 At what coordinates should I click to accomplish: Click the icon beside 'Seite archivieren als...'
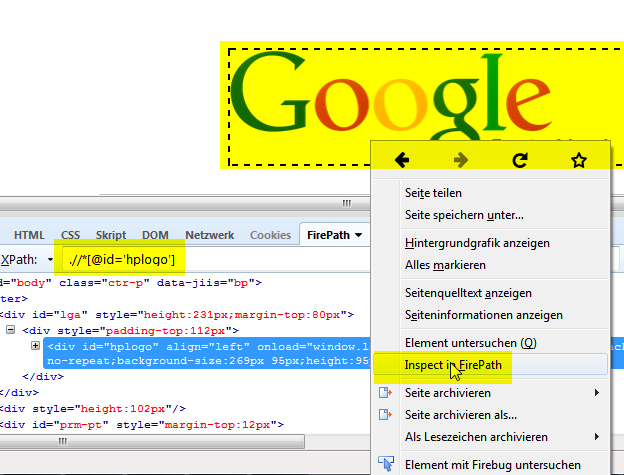(x=386, y=414)
